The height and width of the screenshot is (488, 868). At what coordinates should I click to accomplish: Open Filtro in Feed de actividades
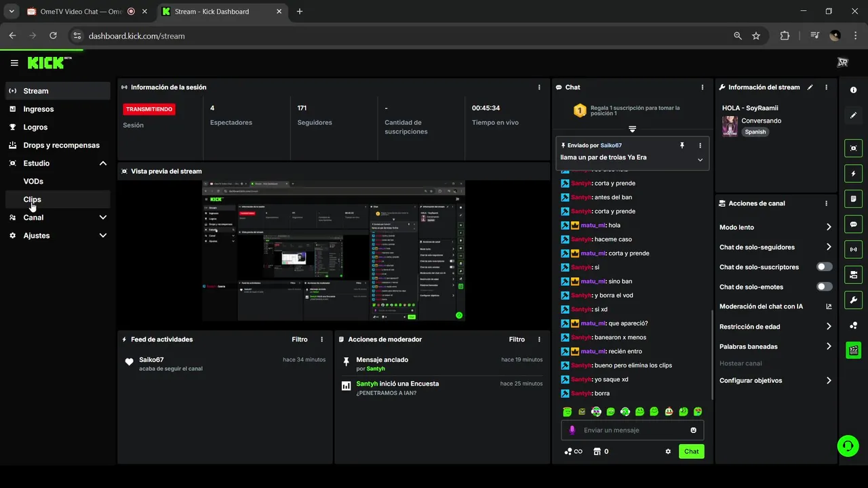[x=299, y=340]
